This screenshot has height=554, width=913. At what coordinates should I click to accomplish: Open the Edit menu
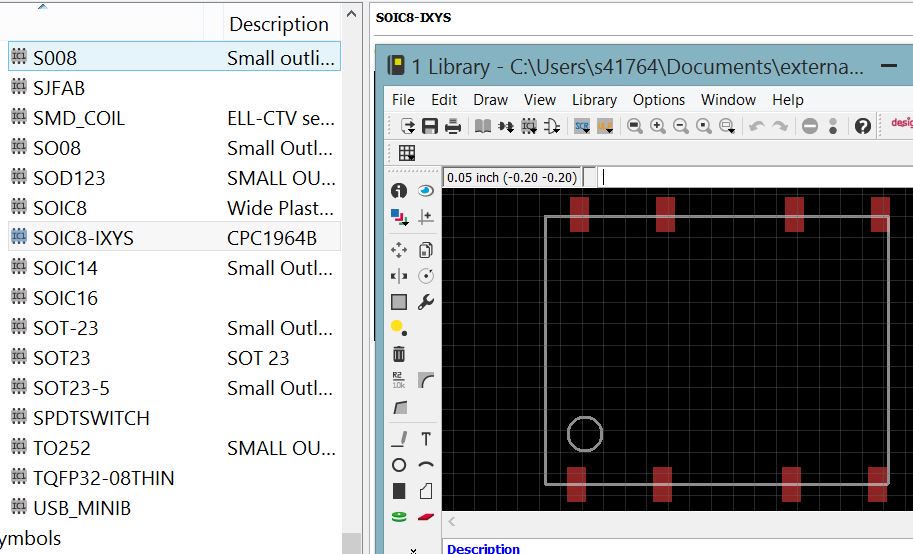444,100
